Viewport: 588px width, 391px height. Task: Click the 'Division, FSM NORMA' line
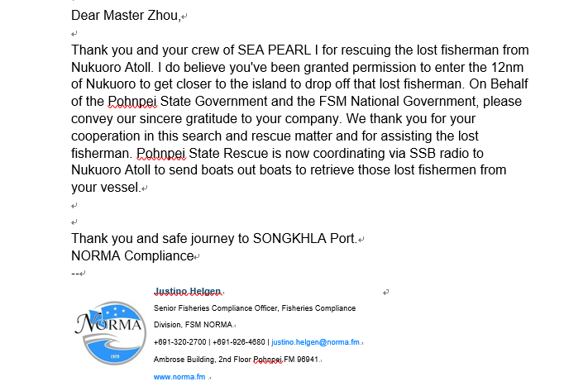tap(193, 324)
